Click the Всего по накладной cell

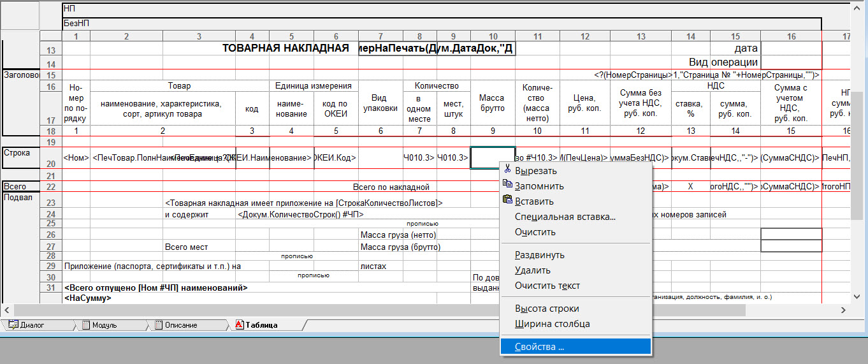[x=391, y=187]
